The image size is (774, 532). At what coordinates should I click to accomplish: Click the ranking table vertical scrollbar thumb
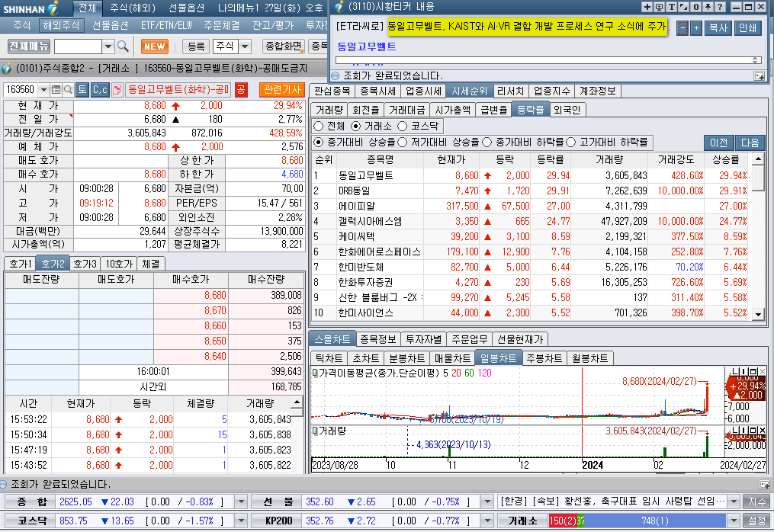coord(758,178)
